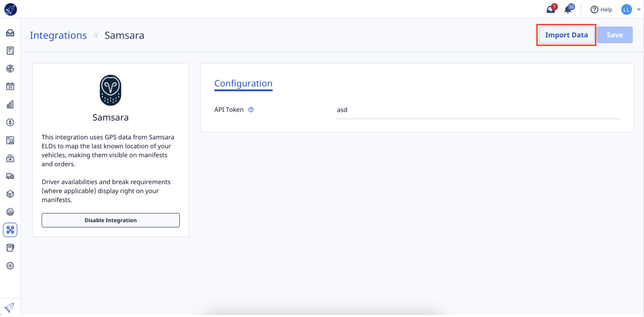
Task: Select the calendar icon in the sidebar
Action: pos(10,86)
